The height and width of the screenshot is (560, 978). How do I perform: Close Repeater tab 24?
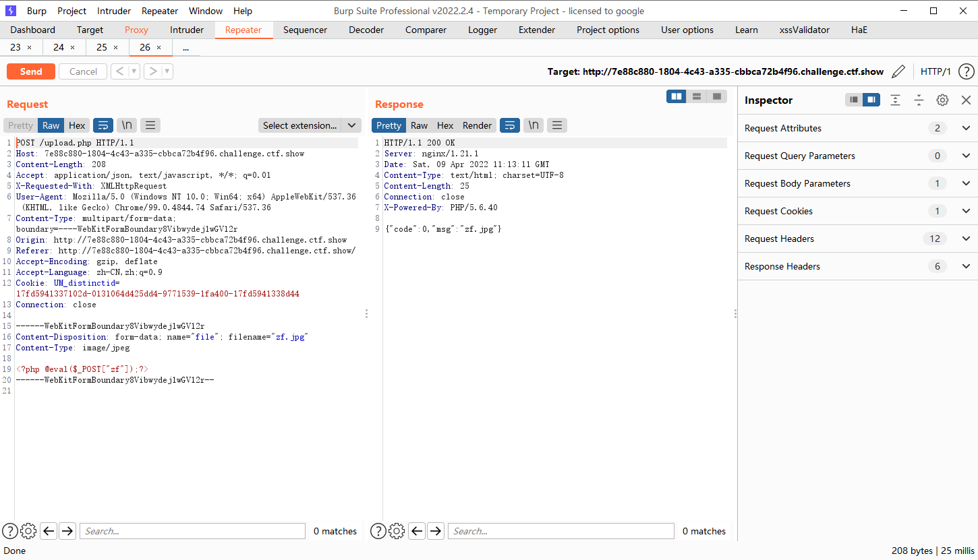[72, 48]
